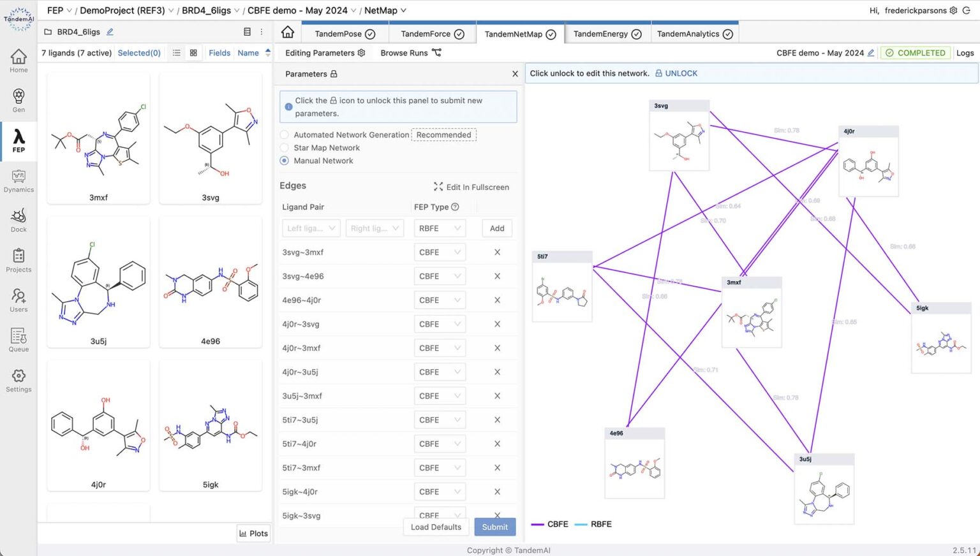Click the Gen lightbulb icon
This screenshot has width=980, height=556.
19,99
